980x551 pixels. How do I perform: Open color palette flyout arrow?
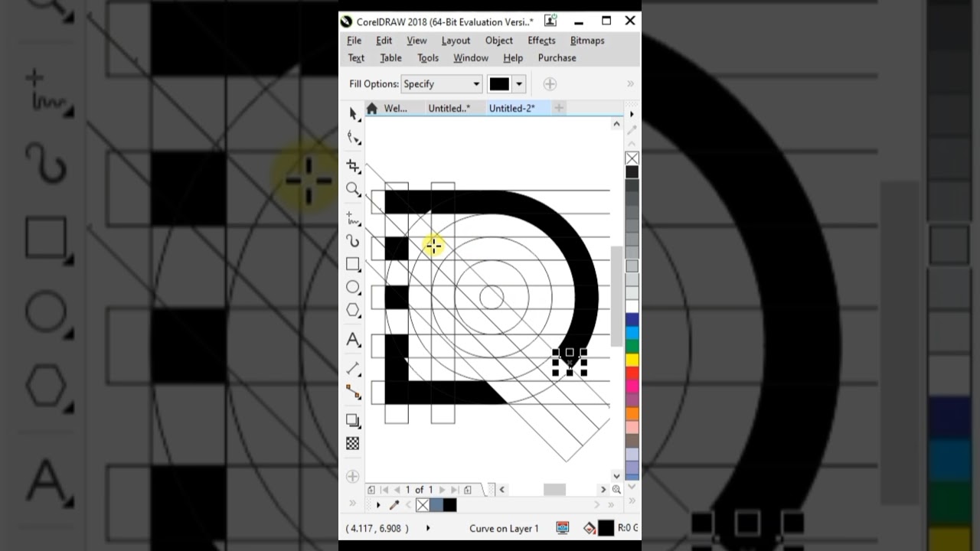[632, 114]
